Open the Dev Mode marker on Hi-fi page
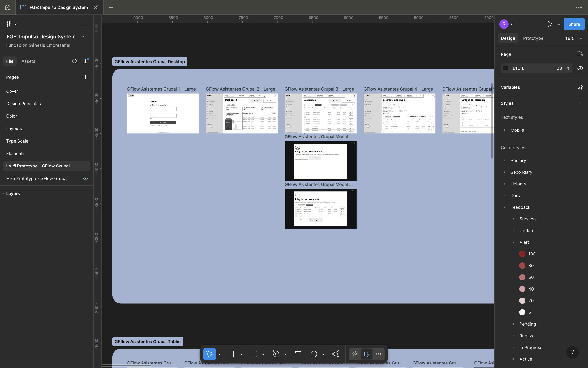588x368 pixels. pos(86,178)
